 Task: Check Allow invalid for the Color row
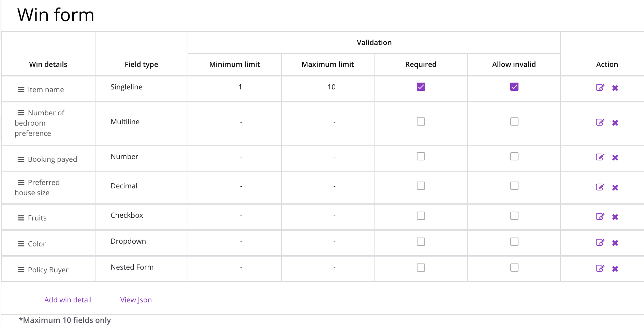(x=514, y=242)
